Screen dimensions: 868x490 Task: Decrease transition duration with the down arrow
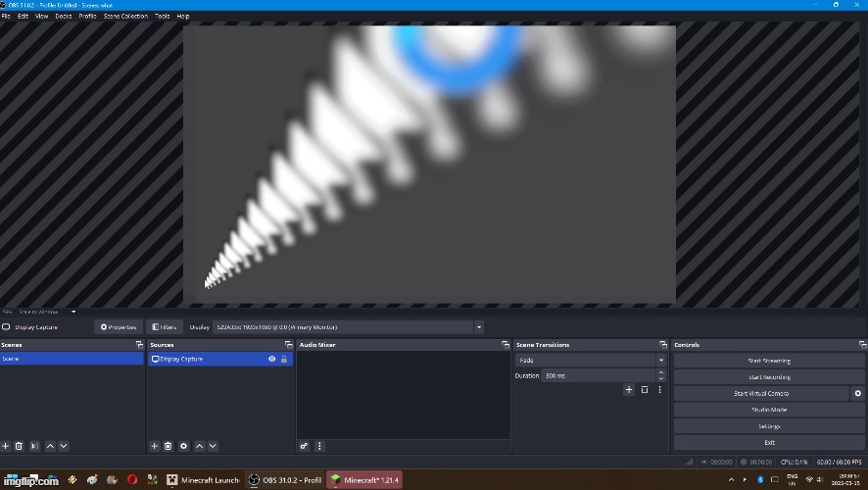click(661, 378)
